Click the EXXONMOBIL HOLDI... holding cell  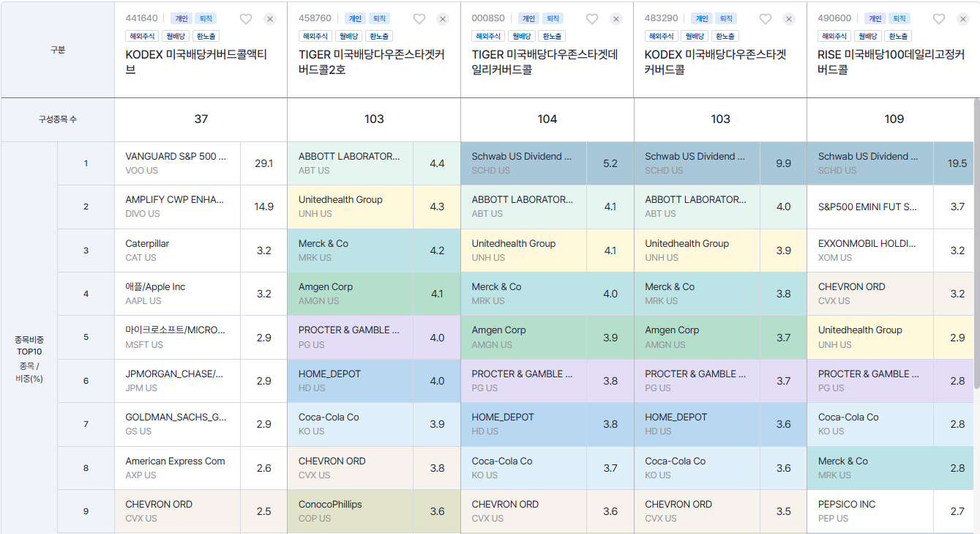[870, 251]
